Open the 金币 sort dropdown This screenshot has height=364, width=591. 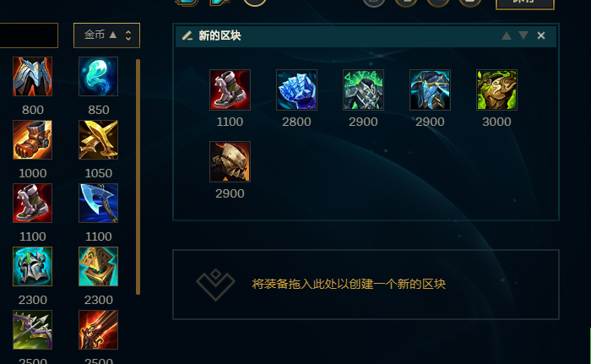click(x=106, y=35)
